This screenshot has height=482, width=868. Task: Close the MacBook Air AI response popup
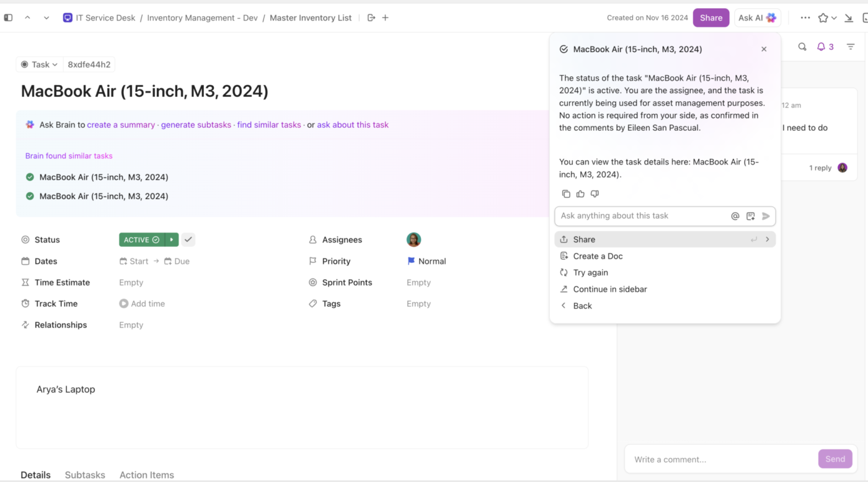[764, 49]
